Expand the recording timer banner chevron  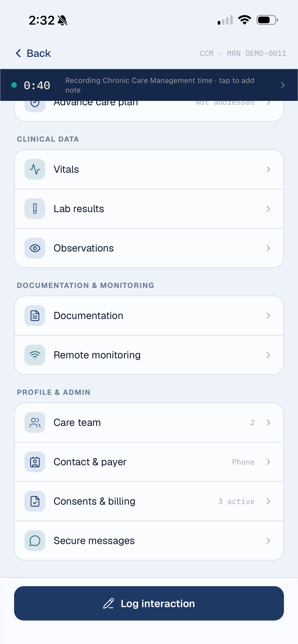(x=283, y=85)
